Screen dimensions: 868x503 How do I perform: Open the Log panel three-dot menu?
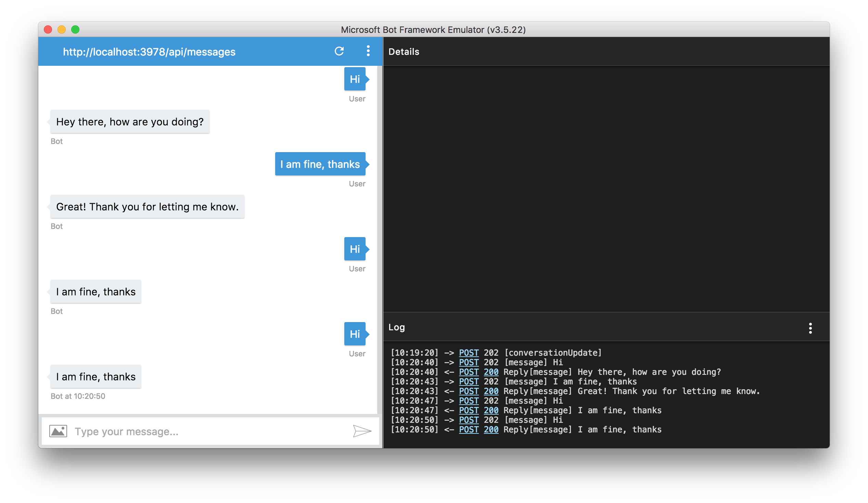click(810, 328)
